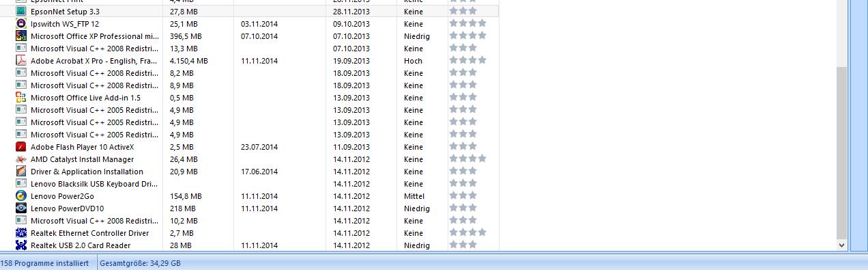This screenshot has width=868, height=270.
Task: Click star rating of Realtek Ethernet Controller Driver
Action: [467, 232]
